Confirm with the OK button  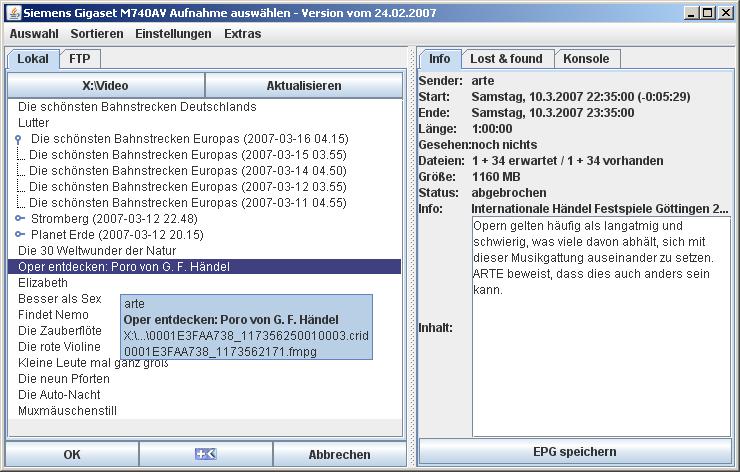coord(72,454)
